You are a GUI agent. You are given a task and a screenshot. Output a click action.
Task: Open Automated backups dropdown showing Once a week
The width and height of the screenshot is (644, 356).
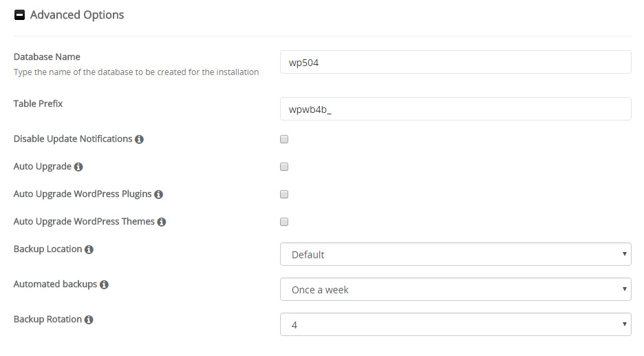pyautogui.click(x=455, y=289)
